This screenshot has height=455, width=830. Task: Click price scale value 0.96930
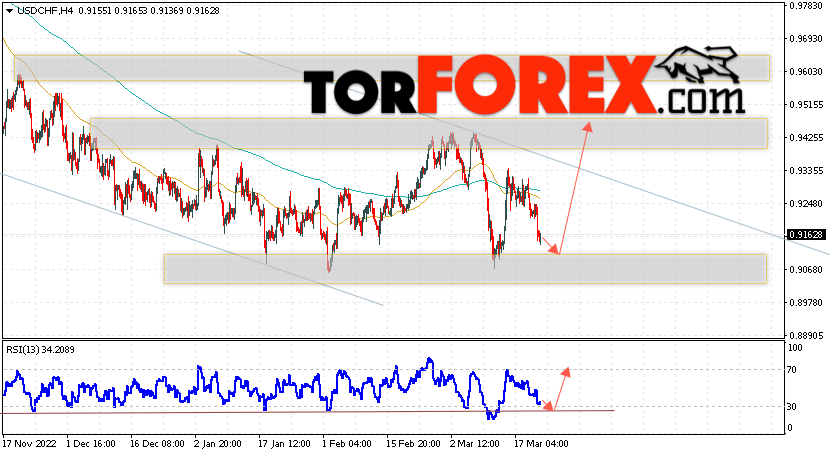[x=807, y=39]
